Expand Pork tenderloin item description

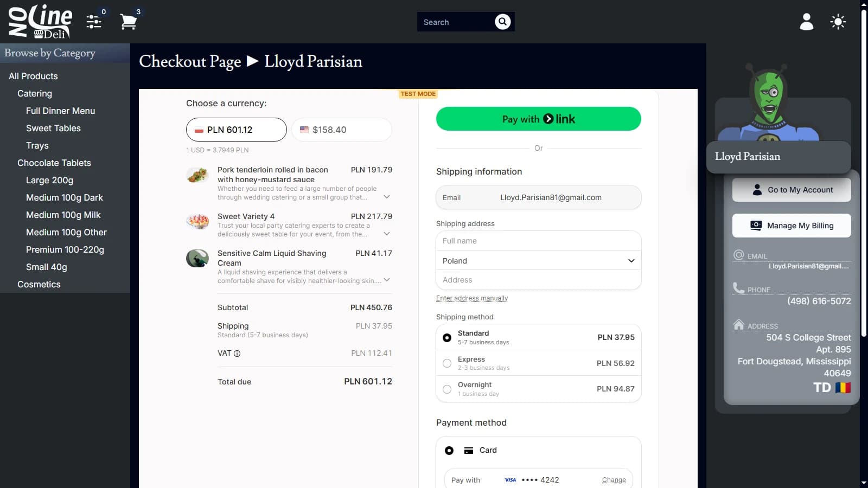click(387, 197)
